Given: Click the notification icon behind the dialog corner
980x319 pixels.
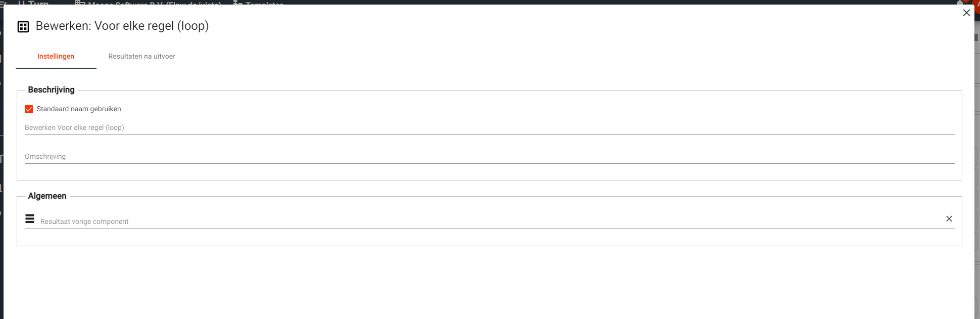Looking at the screenshot, I should click(960, 2).
